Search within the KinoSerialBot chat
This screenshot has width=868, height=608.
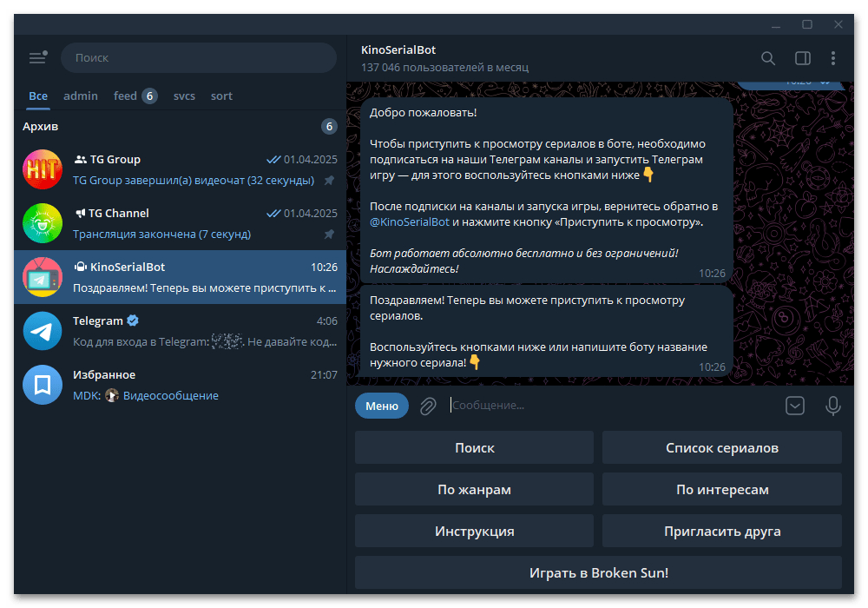(x=768, y=58)
